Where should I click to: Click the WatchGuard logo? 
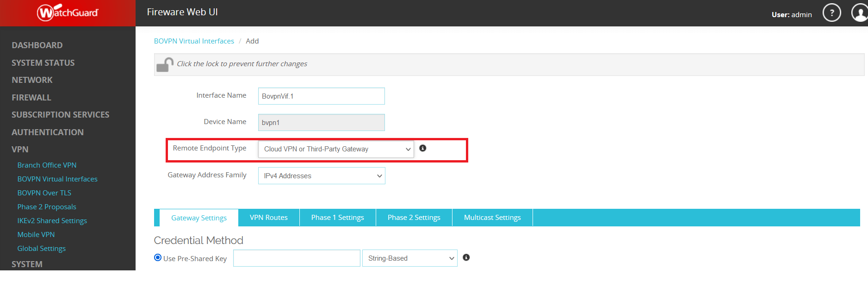pos(68,12)
